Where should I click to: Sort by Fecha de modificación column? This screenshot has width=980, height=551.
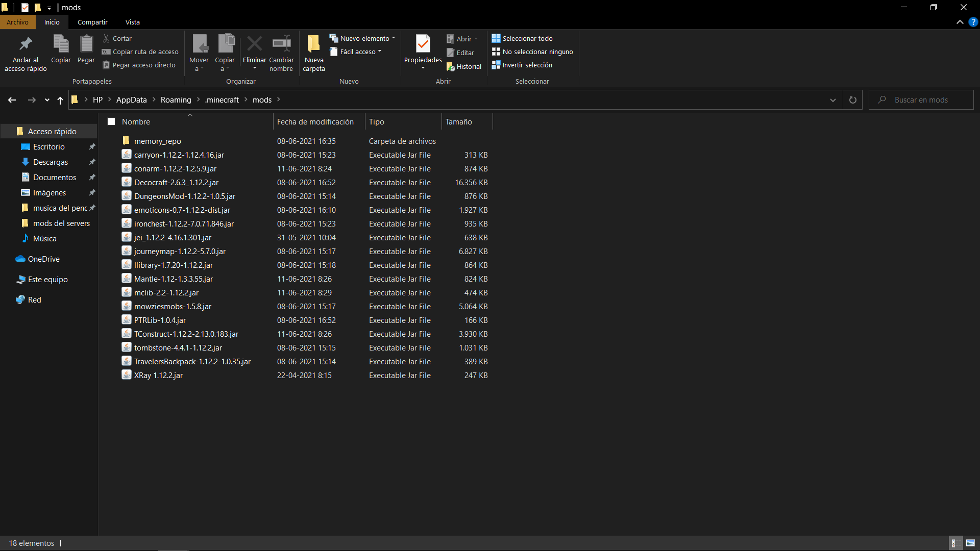click(315, 122)
